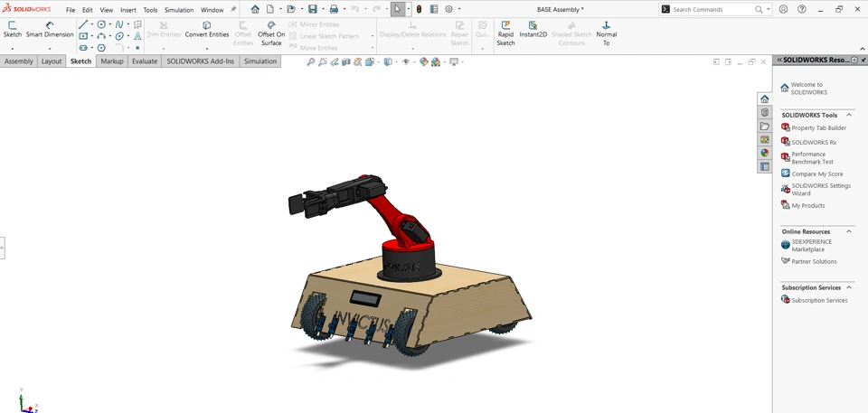Image resolution: width=868 pixels, height=413 pixels.
Task: Switch to the Assembly tab
Action: tap(19, 61)
